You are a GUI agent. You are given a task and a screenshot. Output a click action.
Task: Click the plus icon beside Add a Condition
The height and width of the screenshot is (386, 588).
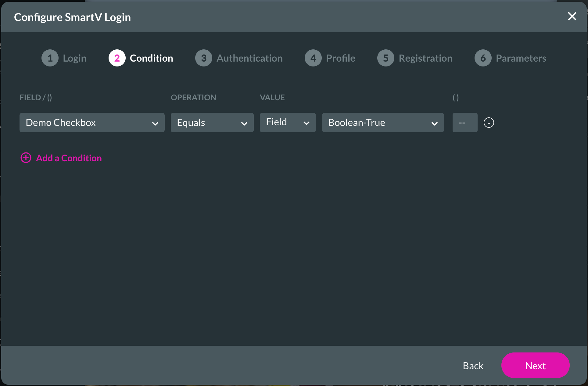click(x=26, y=158)
